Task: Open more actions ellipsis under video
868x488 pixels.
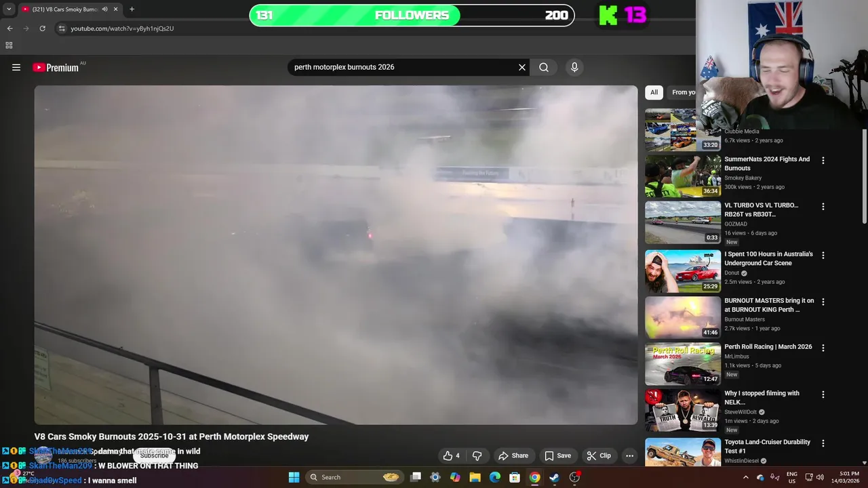Action: click(x=629, y=455)
